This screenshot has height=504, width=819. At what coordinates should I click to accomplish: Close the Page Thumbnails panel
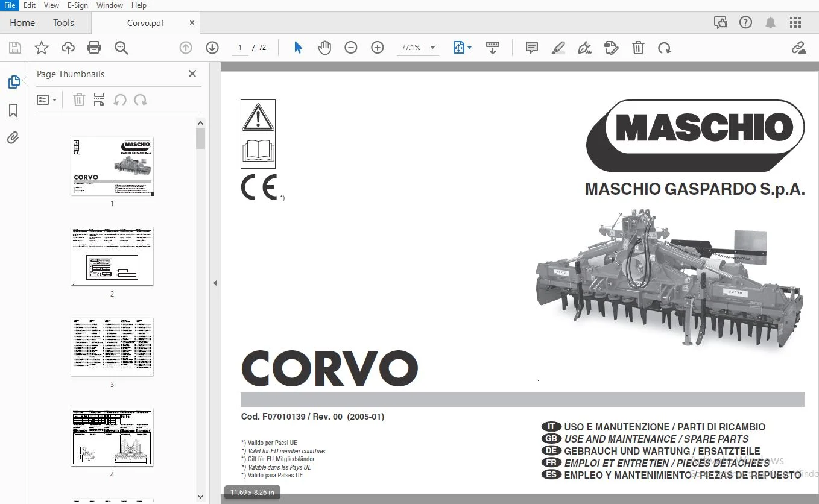(x=192, y=74)
